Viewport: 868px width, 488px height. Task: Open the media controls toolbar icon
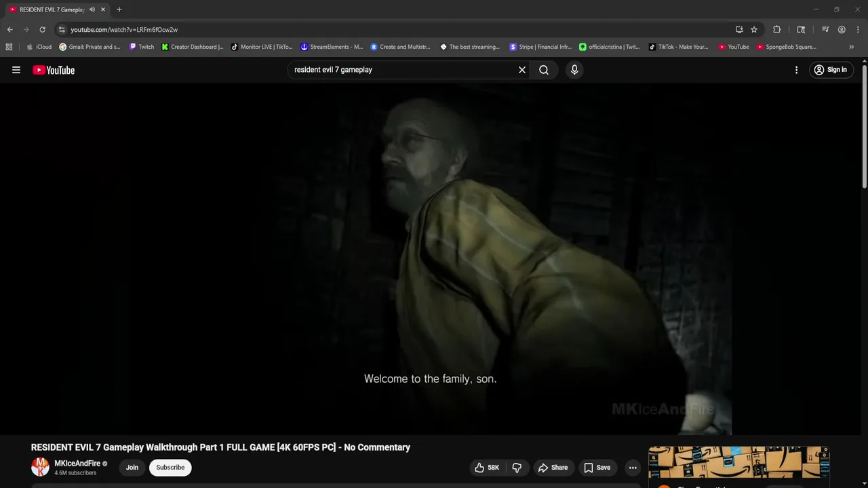[x=825, y=30]
